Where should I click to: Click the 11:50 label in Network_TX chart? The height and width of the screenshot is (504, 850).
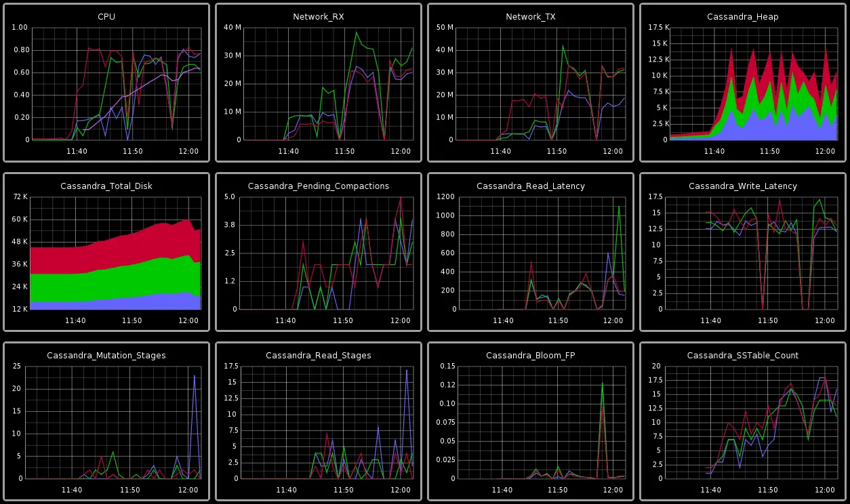(556, 151)
